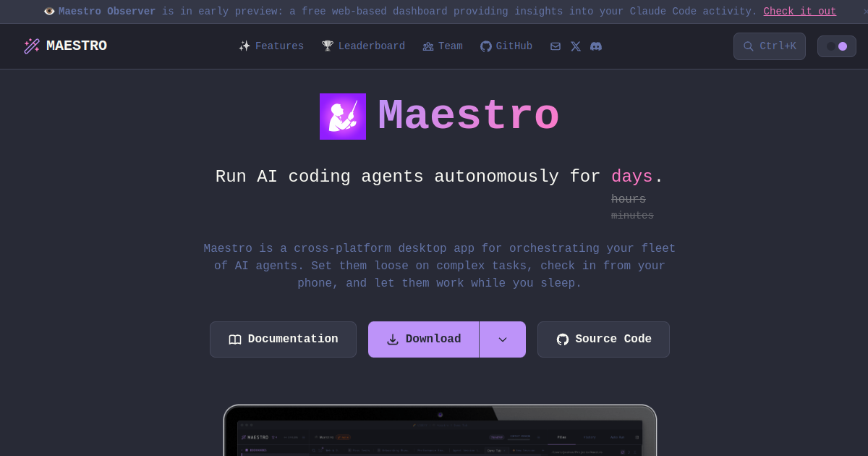
Task: Click the large 'Maestro' hero title
Action: coord(469,117)
